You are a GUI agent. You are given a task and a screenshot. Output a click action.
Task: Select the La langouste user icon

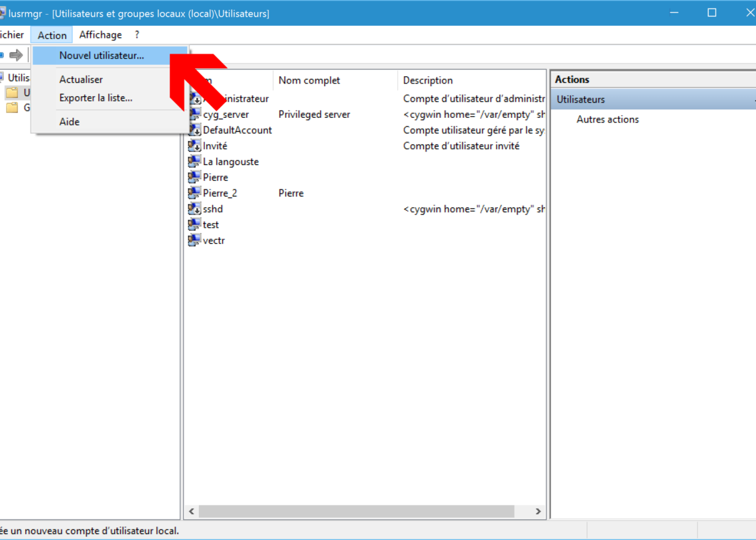[194, 162]
